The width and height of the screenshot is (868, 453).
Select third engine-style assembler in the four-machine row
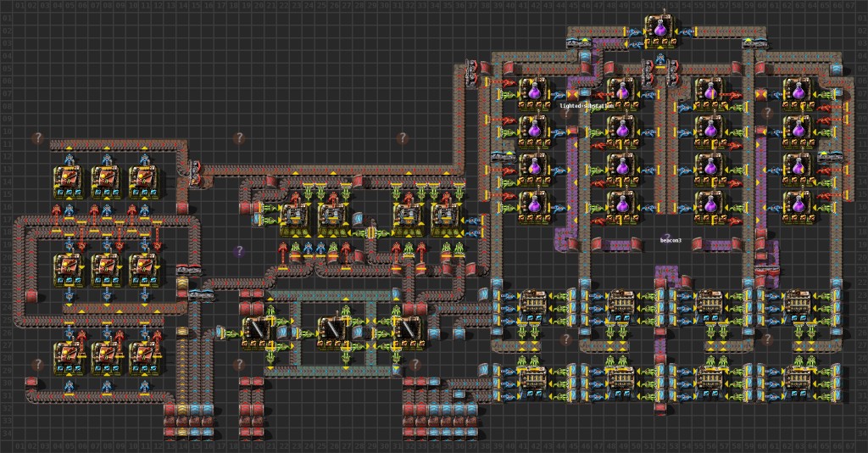[408, 220]
